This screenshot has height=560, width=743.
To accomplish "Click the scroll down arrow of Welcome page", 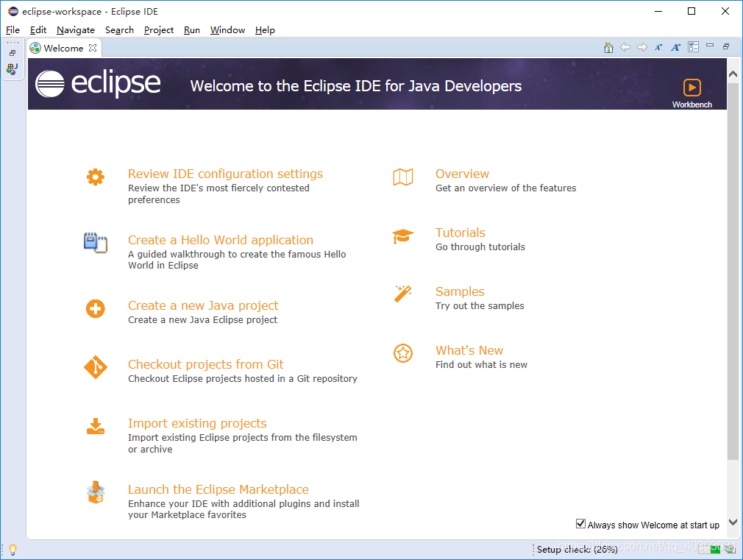I will point(733,522).
